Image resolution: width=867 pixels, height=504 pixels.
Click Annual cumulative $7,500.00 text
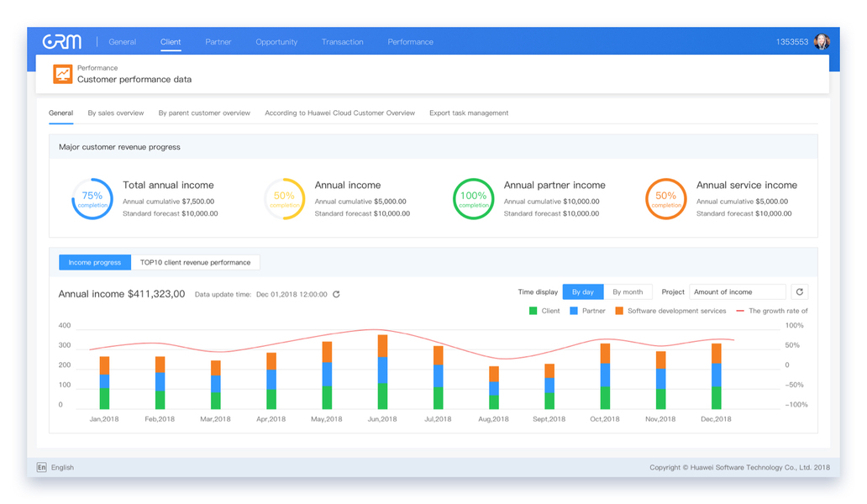[x=168, y=201]
